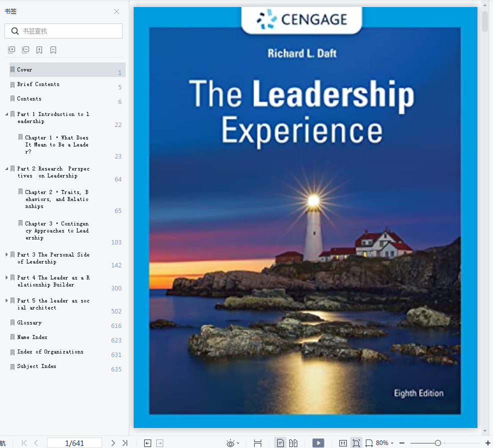Image resolution: width=493 pixels, height=448 pixels.
Task: Open the Subject Index bookmark
Action: coord(37,366)
